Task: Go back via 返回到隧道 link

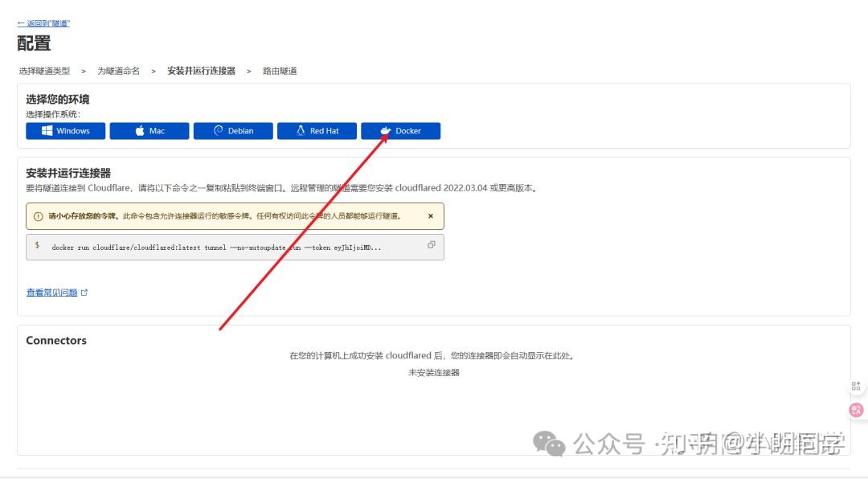Action: [43, 23]
